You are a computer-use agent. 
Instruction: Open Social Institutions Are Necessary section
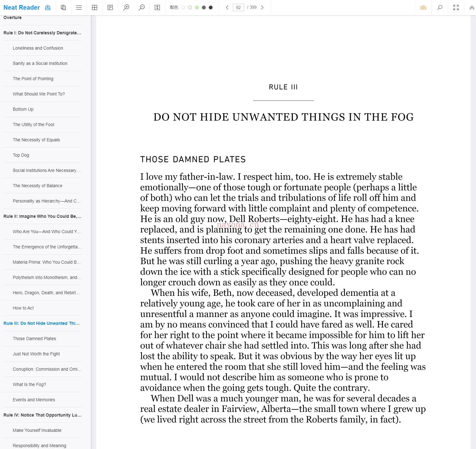[x=47, y=170]
